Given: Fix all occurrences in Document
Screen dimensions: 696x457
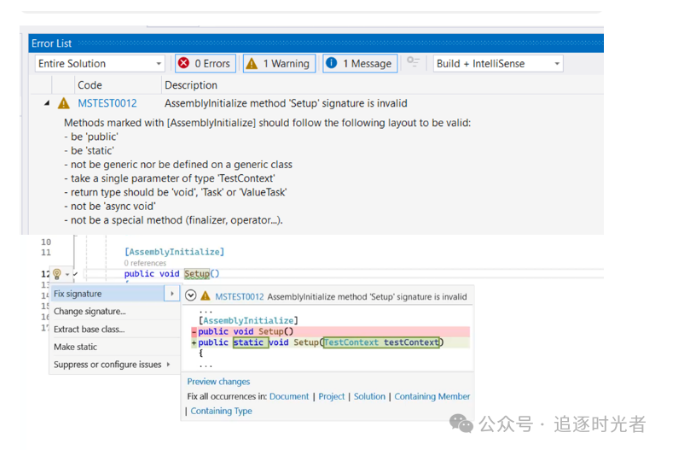Looking at the screenshot, I should 289,396.
